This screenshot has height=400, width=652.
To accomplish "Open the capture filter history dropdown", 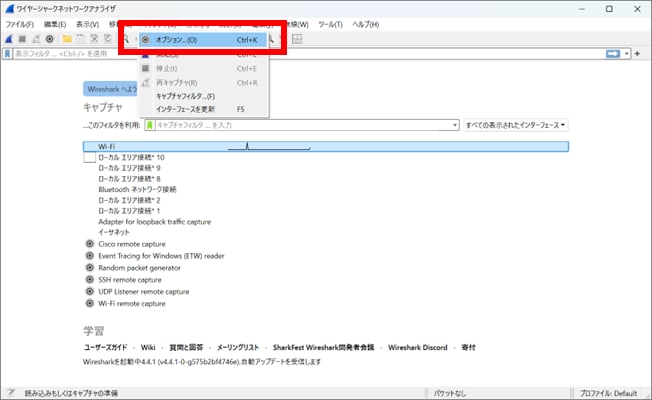I will [x=455, y=125].
